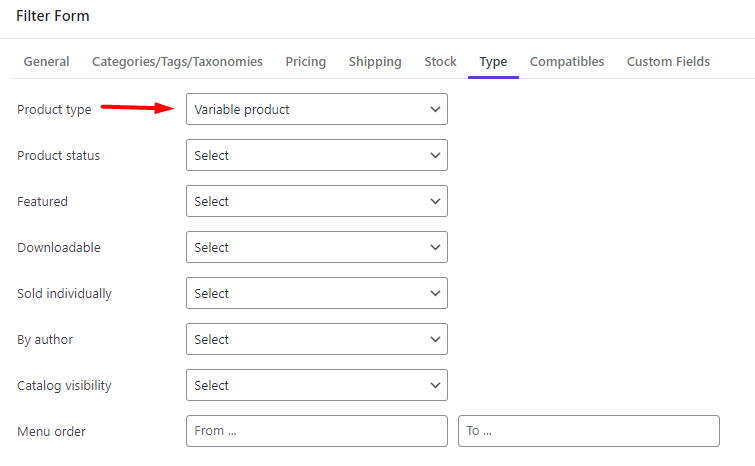Screen dimensions: 755x466
Task: Open the Product type dropdown
Action: 317,109
